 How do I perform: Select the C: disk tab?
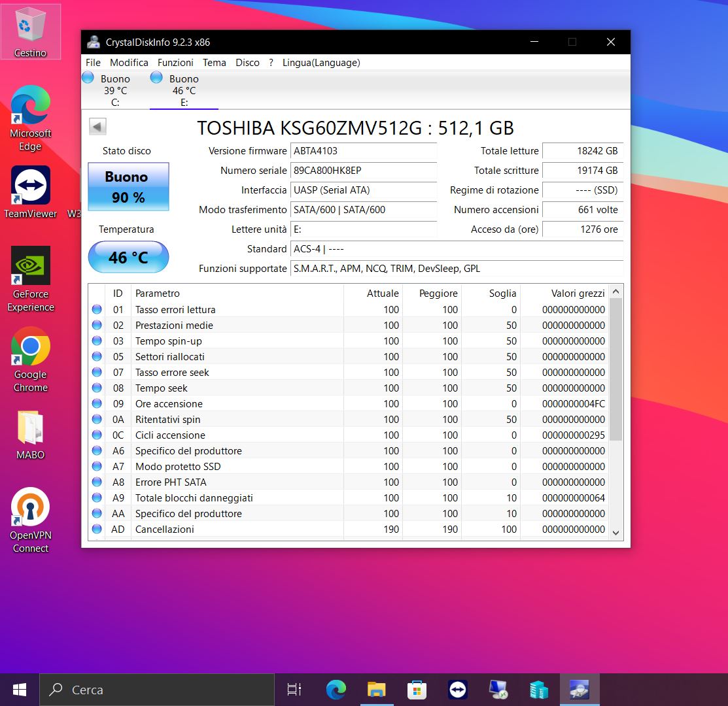pos(114,90)
